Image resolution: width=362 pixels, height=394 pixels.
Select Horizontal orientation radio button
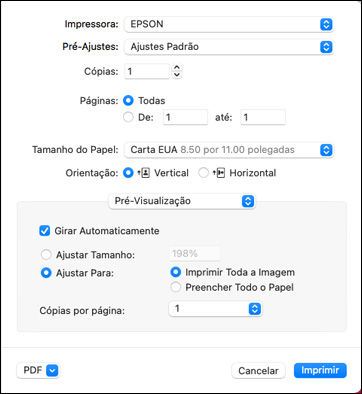pyautogui.click(x=203, y=173)
